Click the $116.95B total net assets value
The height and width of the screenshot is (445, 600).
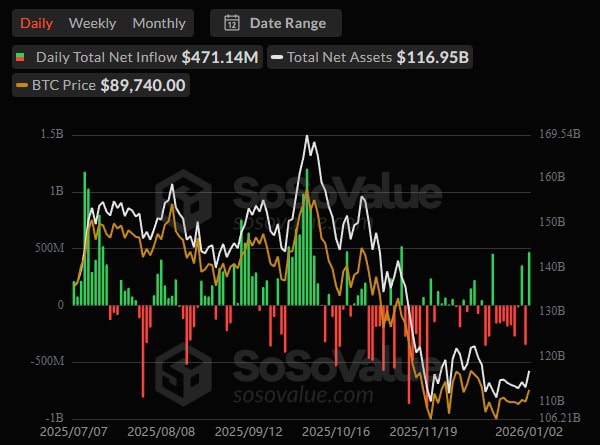[432, 57]
